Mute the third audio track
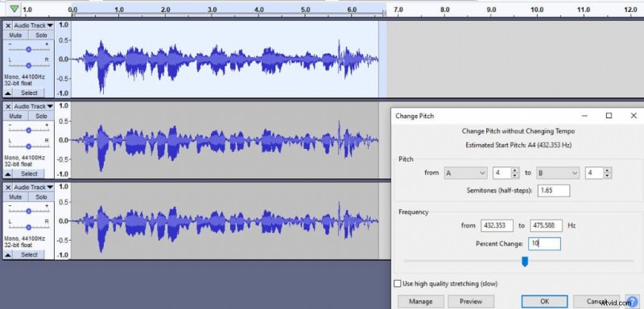 (15, 197)
